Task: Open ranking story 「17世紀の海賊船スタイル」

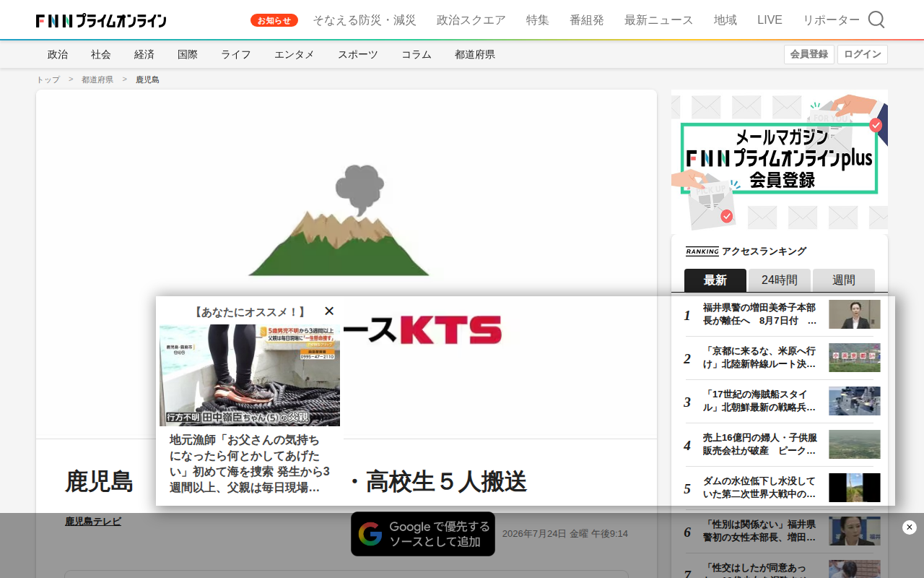Action: [760, 401]
